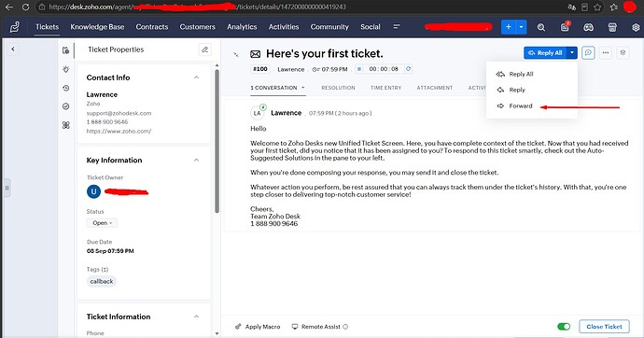Open the Knowledge Base module
The width and height of the screenshot is (644, 338).
97,27
